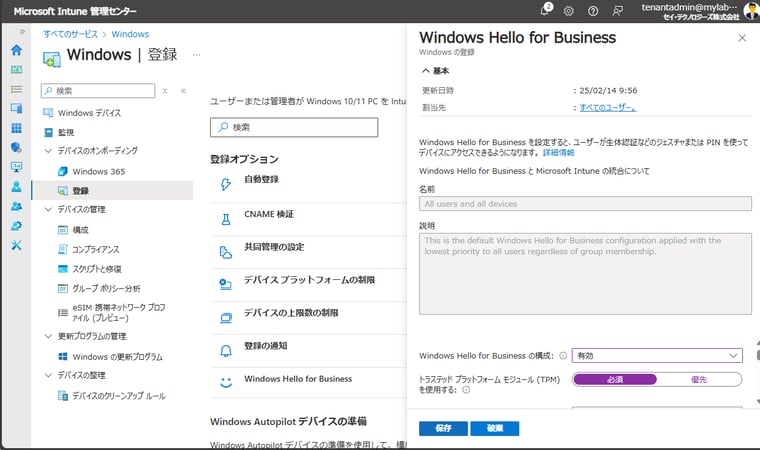Open Reports monitor icon in left rail

(x=16, y=167)
